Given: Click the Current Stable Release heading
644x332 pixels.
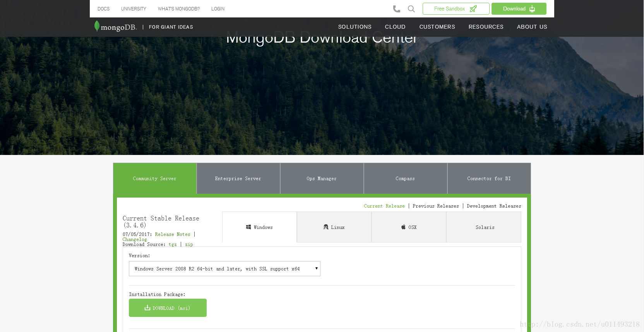Looking at the screenshot, I should coord(161,222).
